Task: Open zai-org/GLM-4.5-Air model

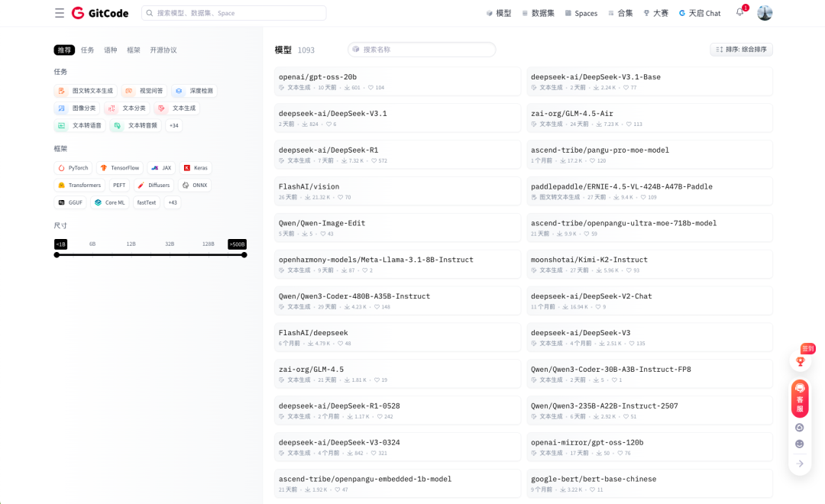Action: click(649, 118)
